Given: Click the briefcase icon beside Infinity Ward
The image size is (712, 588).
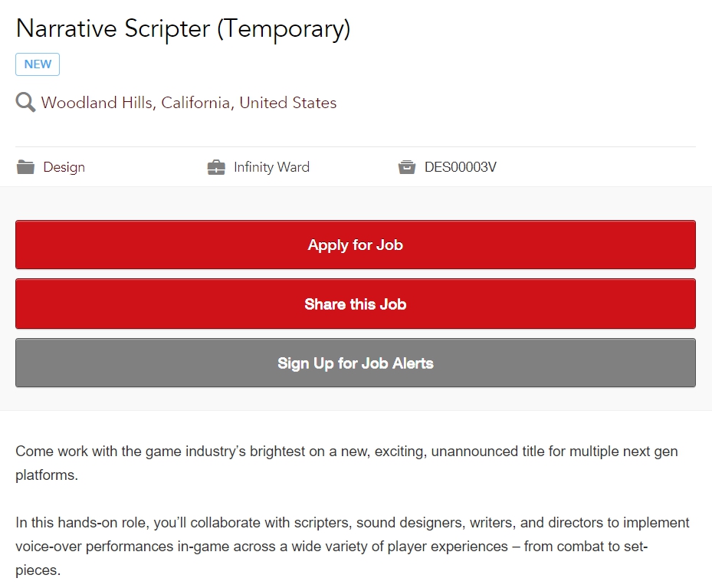Looking at the screenshot, I should 216,167.
